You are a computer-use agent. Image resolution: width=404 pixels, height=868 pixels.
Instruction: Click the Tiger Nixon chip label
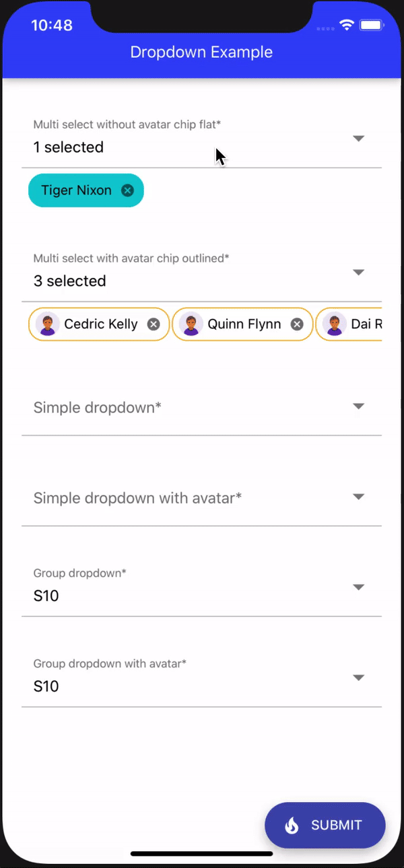pos(76,190)
